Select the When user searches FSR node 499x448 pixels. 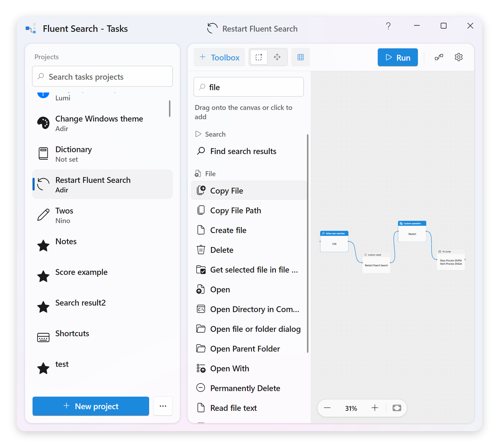(x=334, y=241)
